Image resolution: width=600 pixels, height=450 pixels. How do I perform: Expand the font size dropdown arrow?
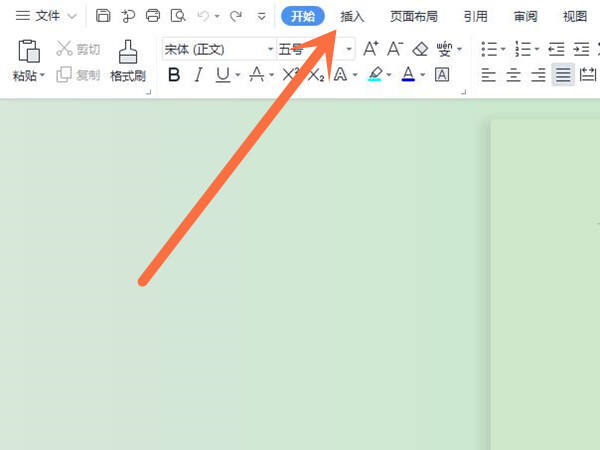[349, 49]
